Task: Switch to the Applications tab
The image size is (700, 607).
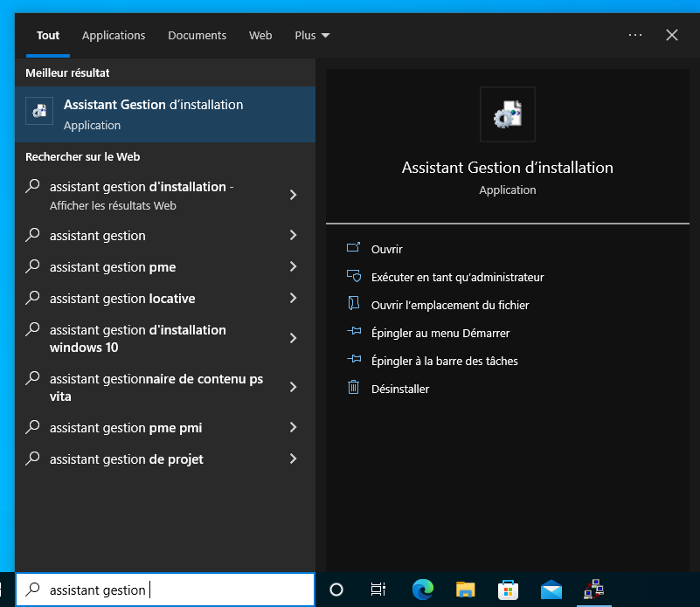Action: (x=114, y=35)
